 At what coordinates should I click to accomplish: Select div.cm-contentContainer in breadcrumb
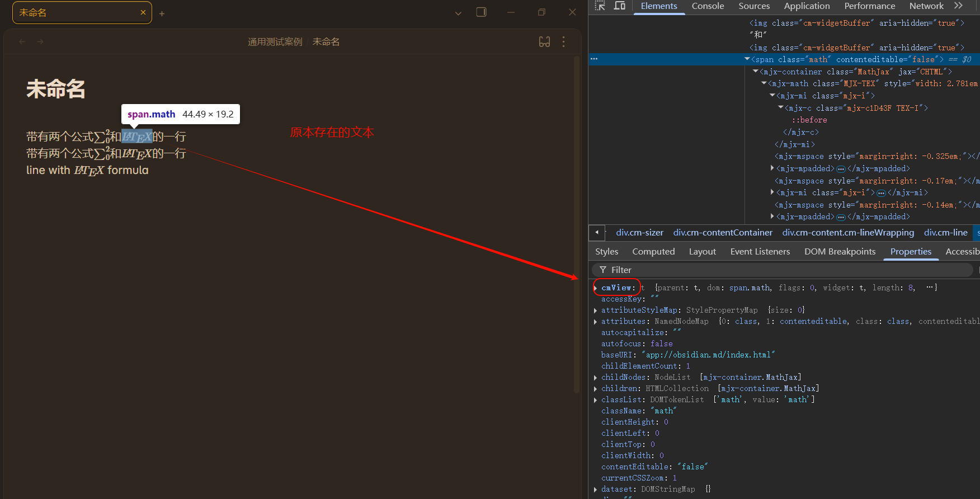[x=723, y=233]
